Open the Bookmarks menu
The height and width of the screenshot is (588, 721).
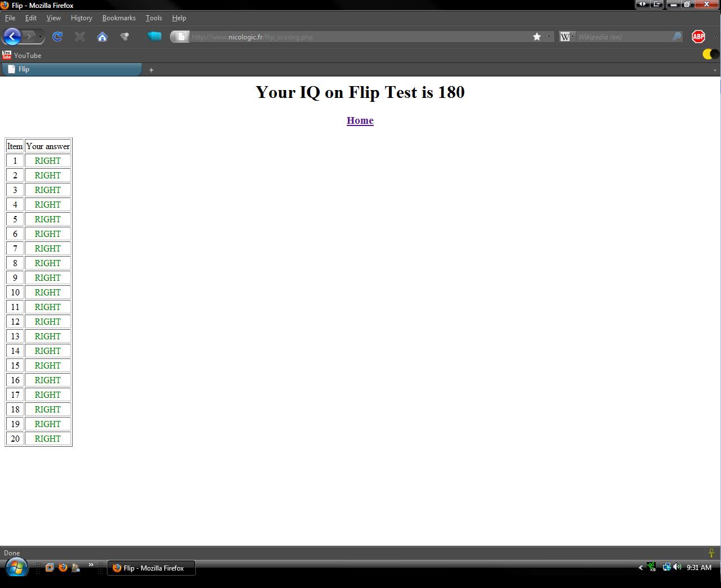point(119,18)
